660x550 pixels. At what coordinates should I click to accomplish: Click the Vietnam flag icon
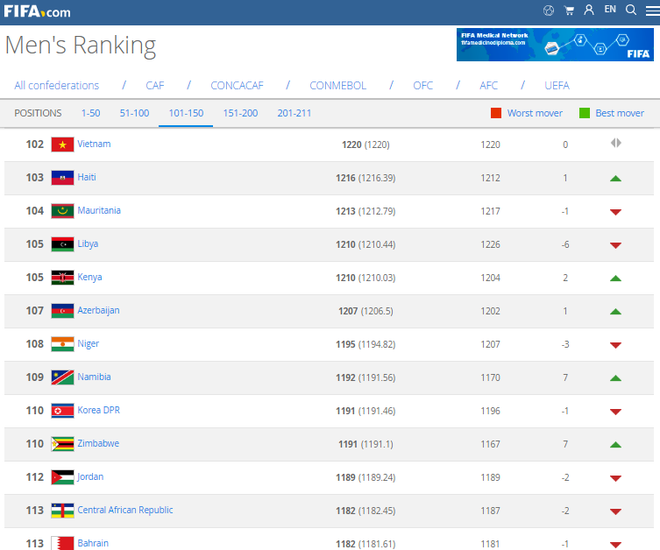62,144
